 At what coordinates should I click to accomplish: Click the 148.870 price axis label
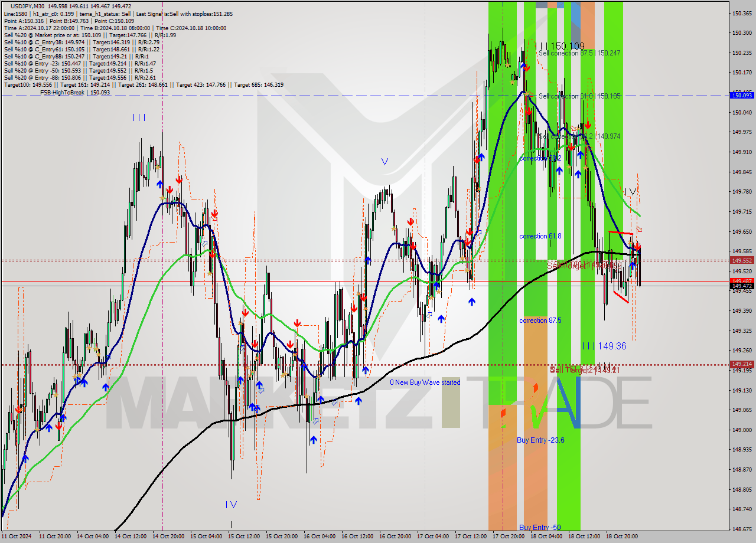[742, 470]
